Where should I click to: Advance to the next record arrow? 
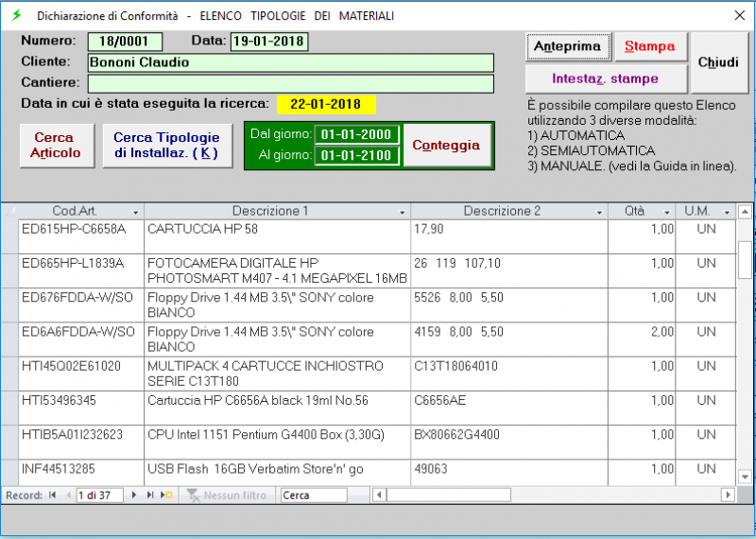point(135,495)
